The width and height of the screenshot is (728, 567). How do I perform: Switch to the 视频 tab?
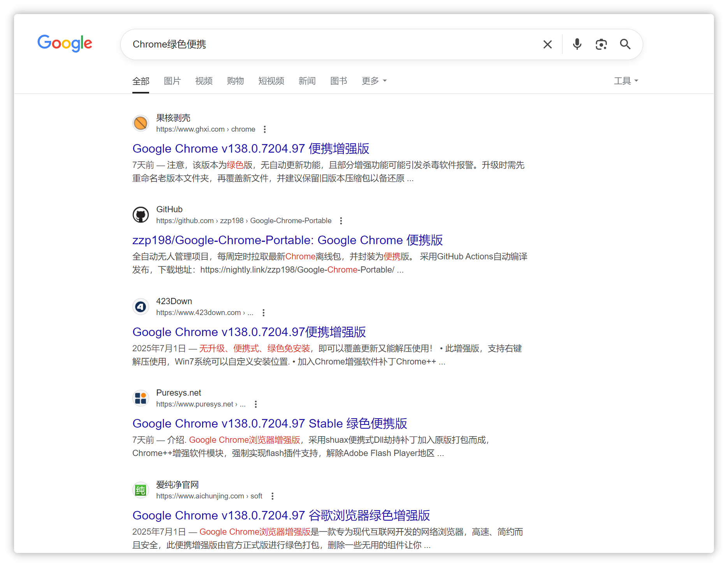pos(204,81)
